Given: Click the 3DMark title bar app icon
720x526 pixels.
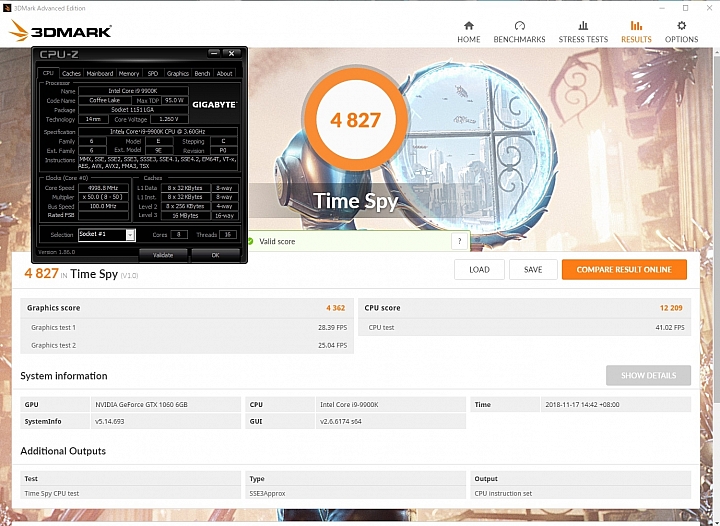Looking at the screenshot, I should [7, 8].
